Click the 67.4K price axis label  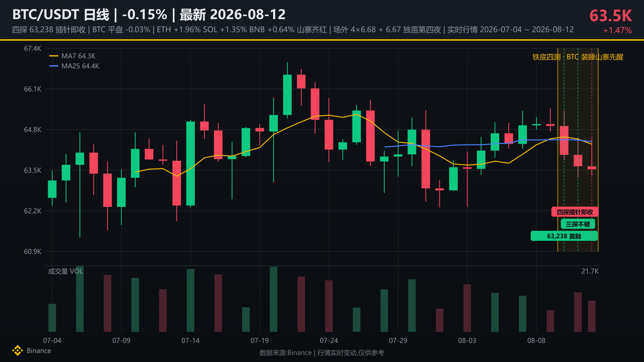tap(32, 48)
